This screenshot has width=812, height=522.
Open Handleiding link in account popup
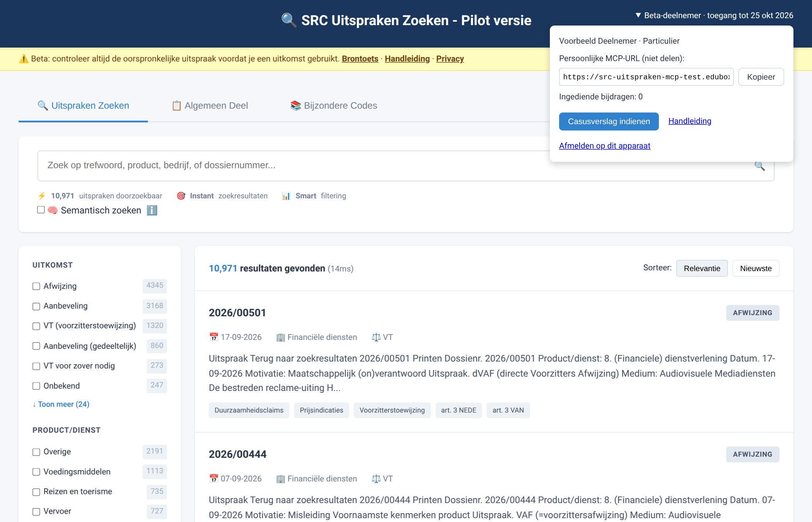pyautogui.click(x=690, y=121)
